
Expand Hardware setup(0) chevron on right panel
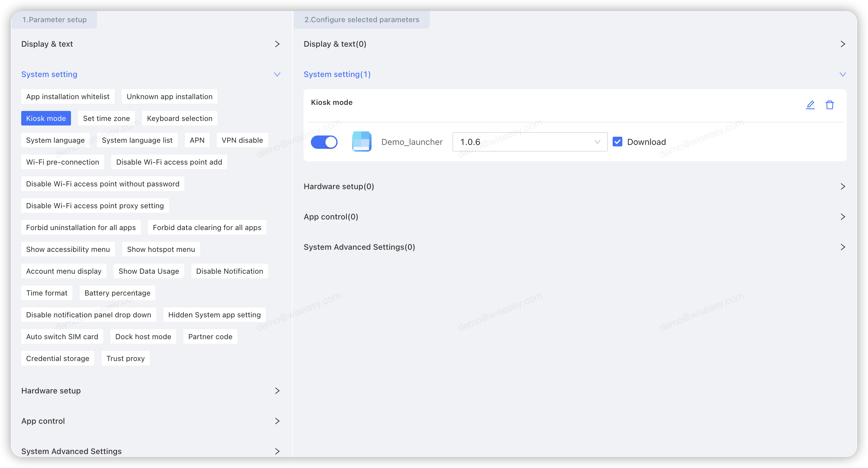(x=843, y=186)
